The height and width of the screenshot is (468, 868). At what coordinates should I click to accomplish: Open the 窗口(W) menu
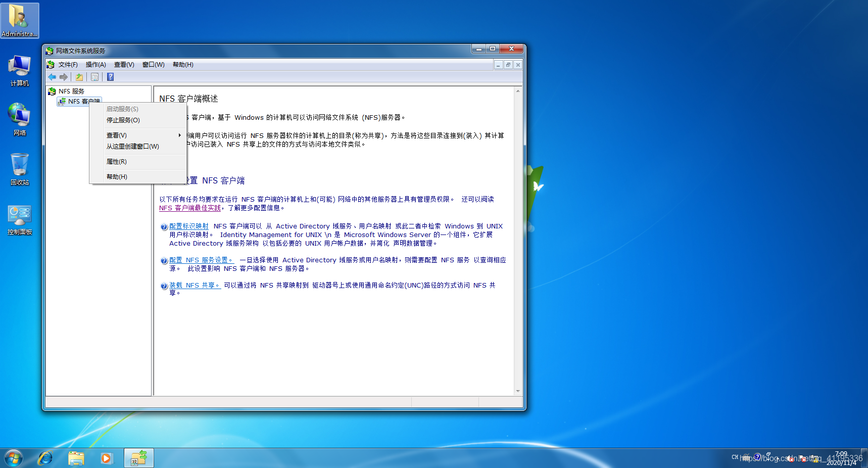(x=153, y=65)
